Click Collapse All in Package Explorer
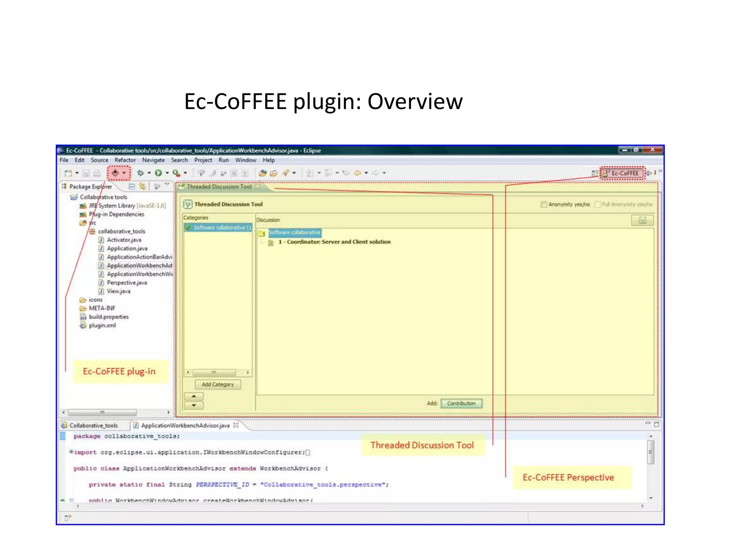Image resolution: width=747 pixels, height=560 pixels. click(132, 187)
